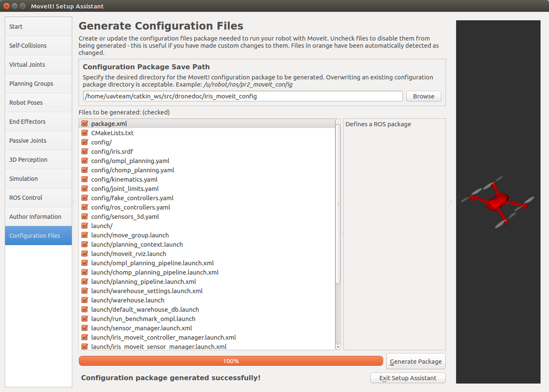Open Robot Poses section

point(38,103)
